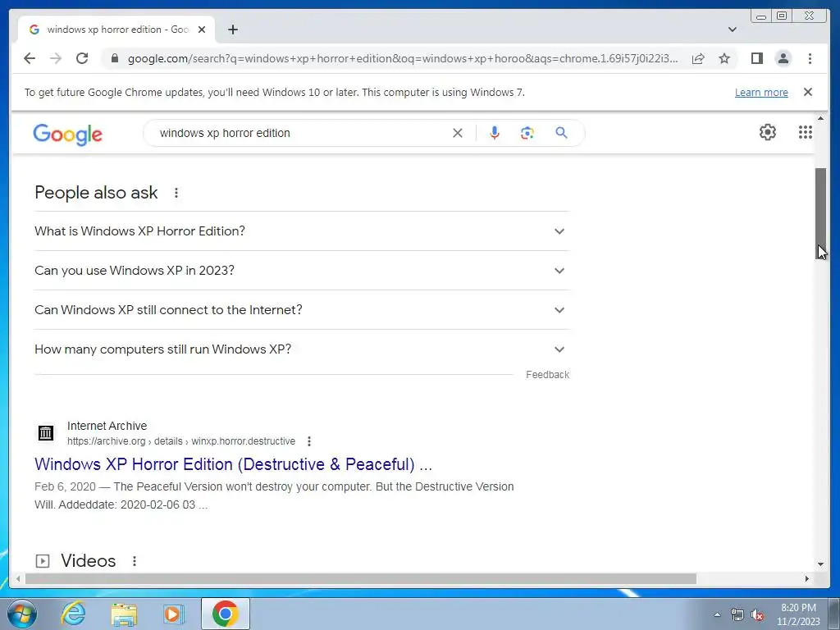Click the 'People also ask' heading

tap(97, 193)
